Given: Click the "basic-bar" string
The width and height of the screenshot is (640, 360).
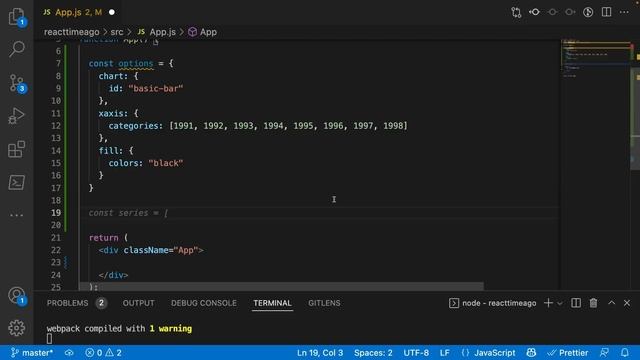Looking at the screenshot, I should pyautogui.click(x=156, y=88).
